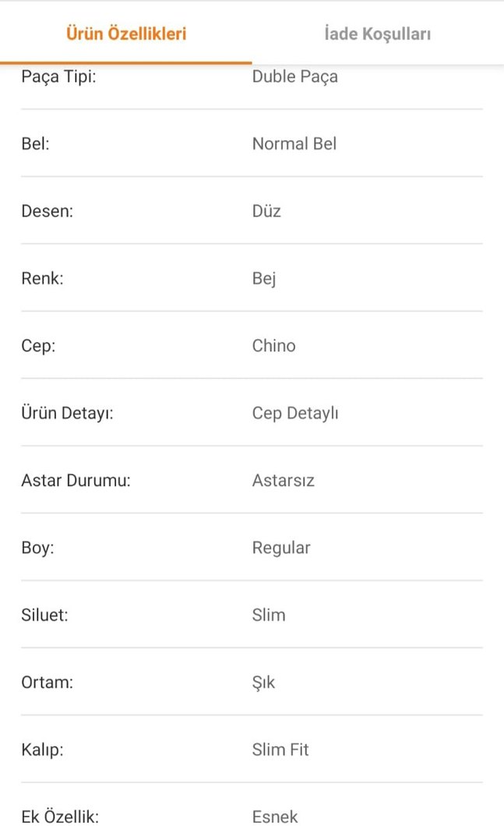Viewport: 504px width, 826px height.
Task: Select the 'Paça Tipi:' label
Action: point(58,76)
